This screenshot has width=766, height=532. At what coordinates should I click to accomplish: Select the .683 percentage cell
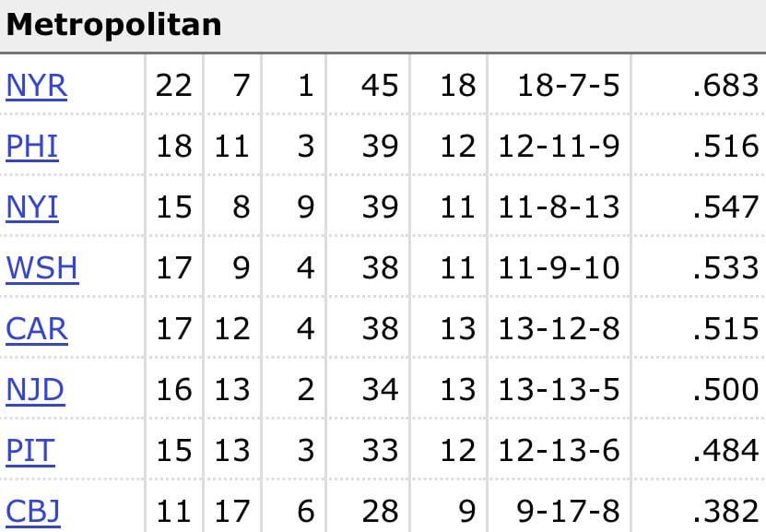(x=725, y=86)
